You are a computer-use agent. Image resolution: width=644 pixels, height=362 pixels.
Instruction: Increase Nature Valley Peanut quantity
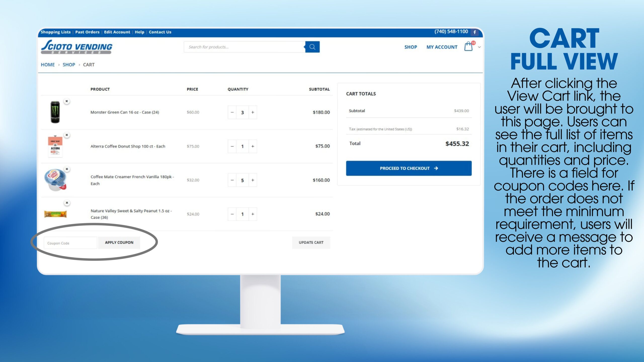(x=253, y=214)
